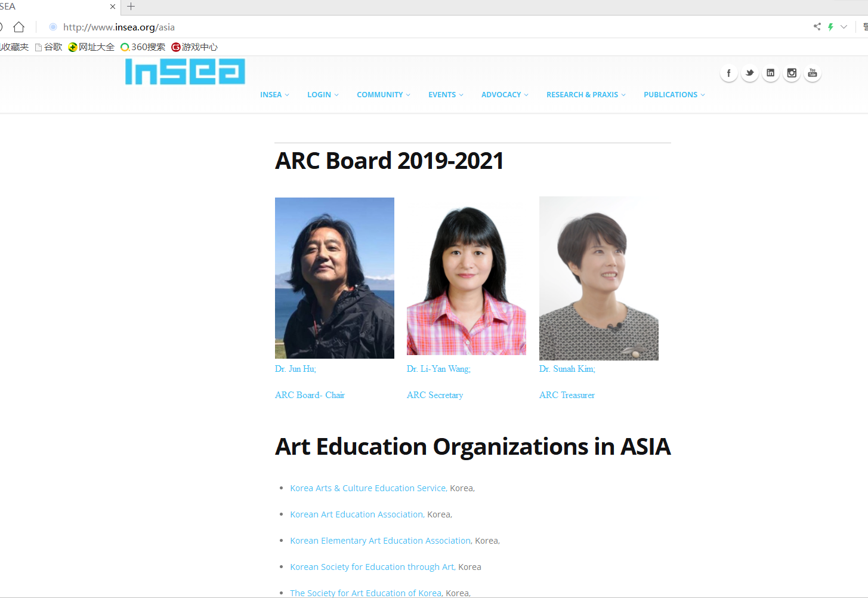868x598 pixels.
Task: Click the browser home icon
Action: click(19, 27)
